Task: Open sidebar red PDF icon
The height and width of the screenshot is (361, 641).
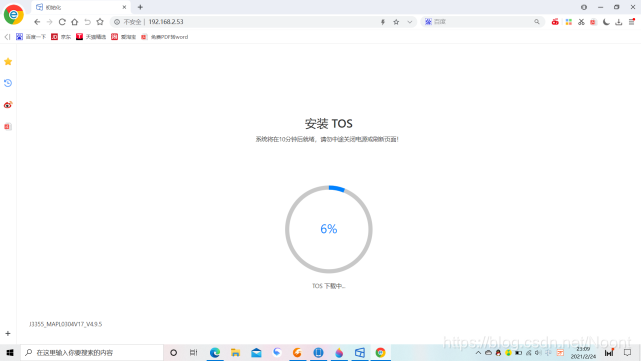Action: [7, 127]
